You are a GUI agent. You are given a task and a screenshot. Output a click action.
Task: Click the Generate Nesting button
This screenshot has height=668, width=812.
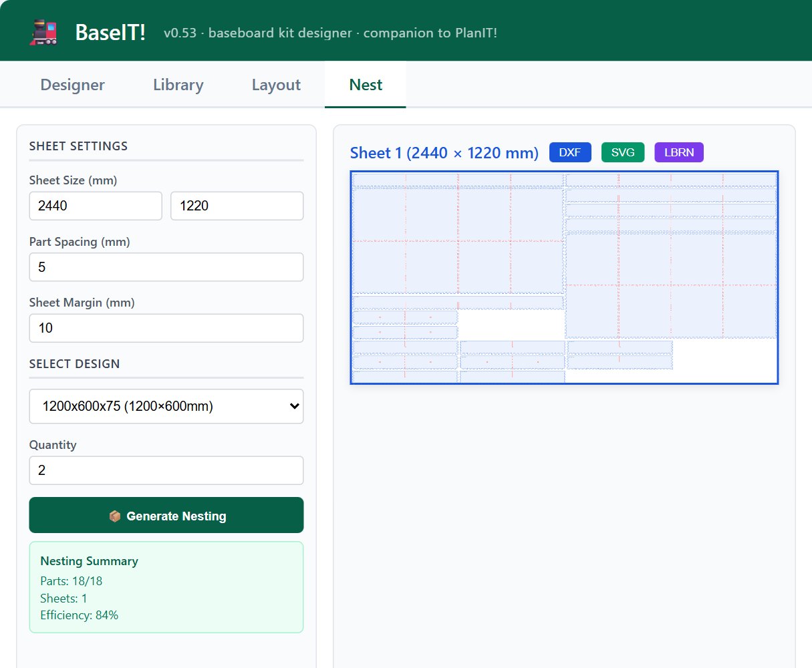[x=166, y=515]
